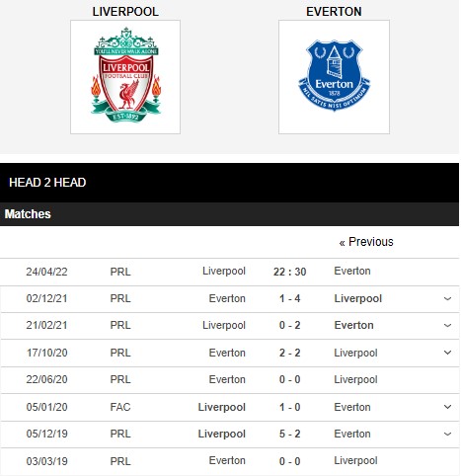Click the Liverpool club crest logo
Image resolution: width=461 pixels, height=476 pixels.
point(125,77)
